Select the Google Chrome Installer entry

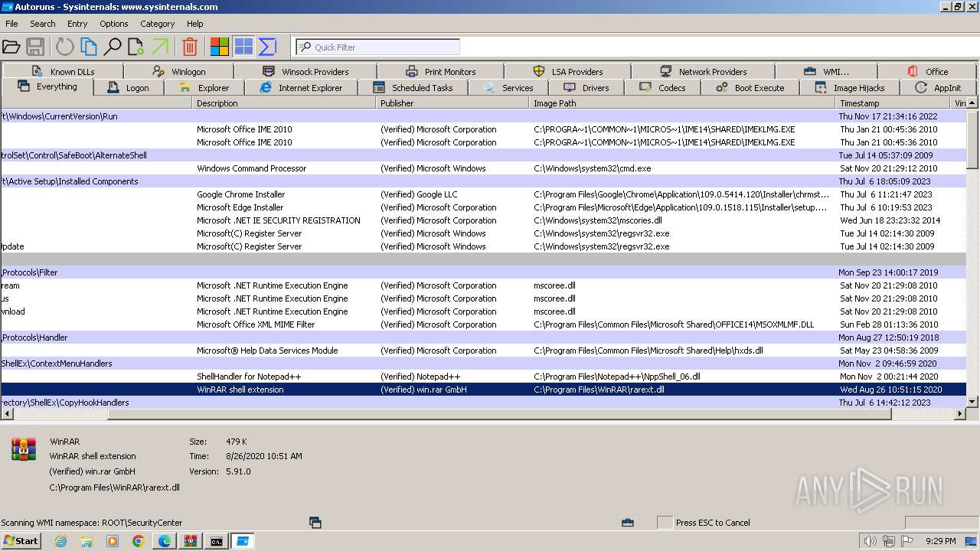[x=483, y=194]
